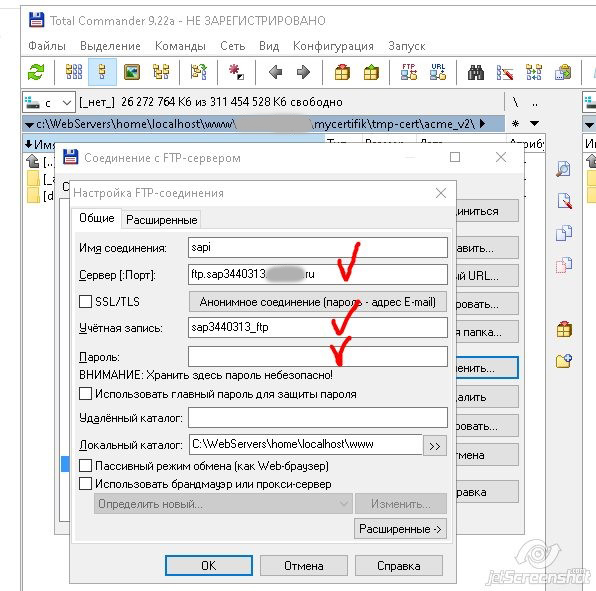The height and width of the screenshot is (591, 596).
Task: Click in the 'Сервер [:Порт]' field
Action: [318, 274]
